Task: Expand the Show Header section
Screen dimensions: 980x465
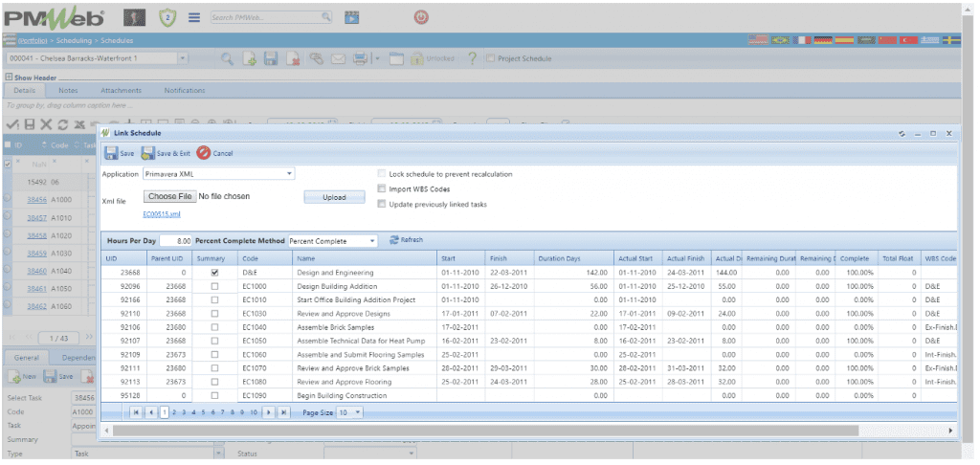Action: coord(9,77)
